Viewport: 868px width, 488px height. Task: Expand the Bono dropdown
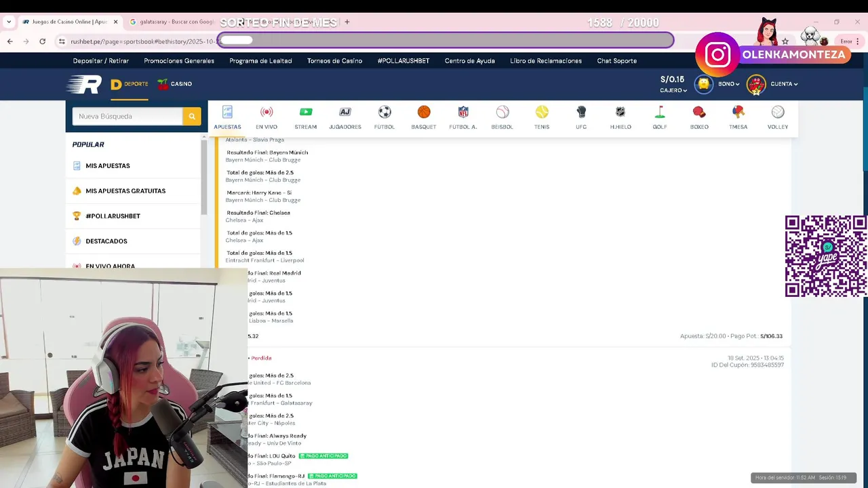coord(729,84)
